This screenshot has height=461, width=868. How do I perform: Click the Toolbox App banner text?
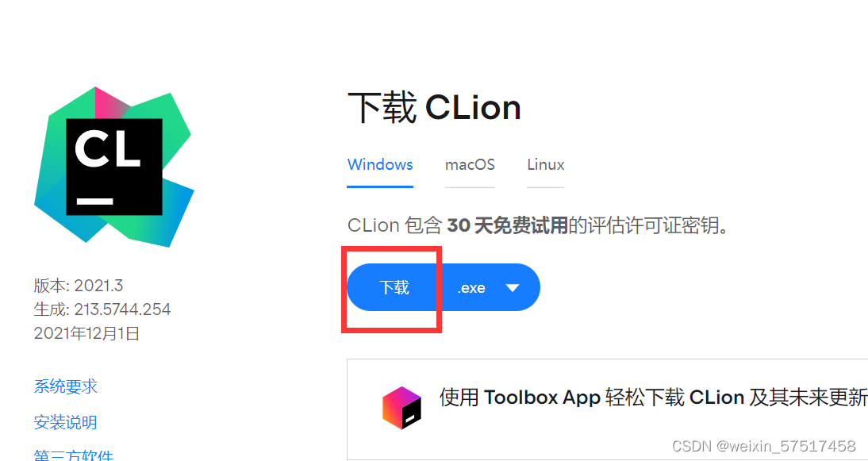tap(653, 398)
